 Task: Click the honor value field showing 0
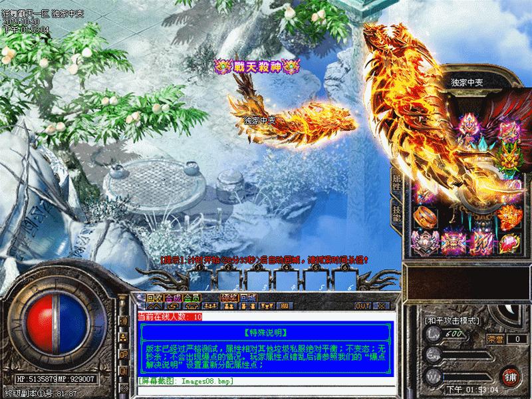tap(517, 338)
